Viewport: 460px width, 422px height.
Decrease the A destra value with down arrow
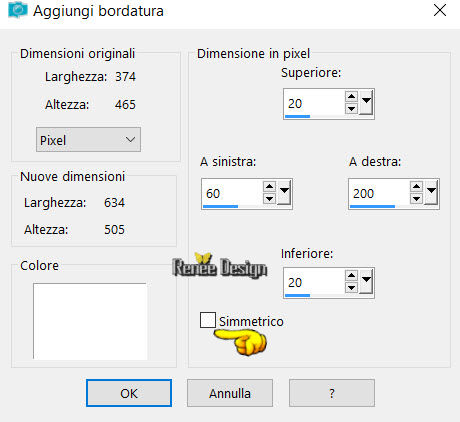pyautogui.click(x=416, y=199)
